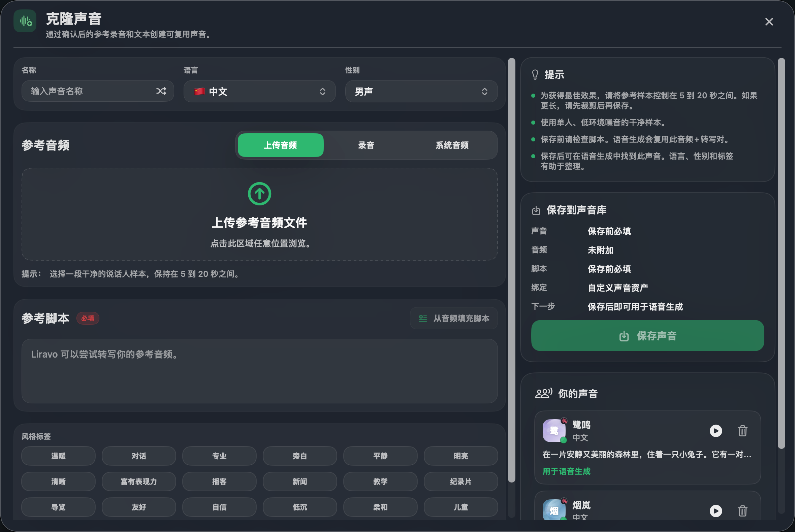795x532 pixels.
Task: Select the 低沉 style tag
Action: (300, 507)
